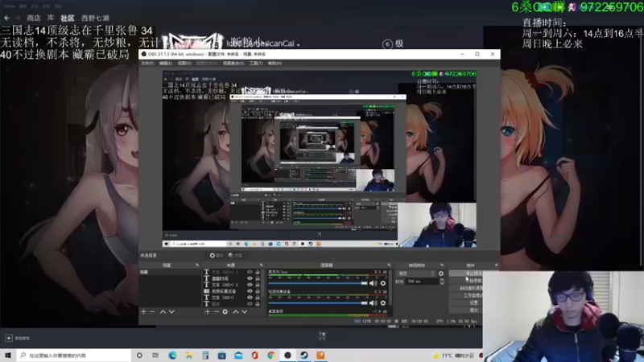Pop out the Scenes dock panel icon
The height and width of the screenshot is (362, 644).
click(x=197, y=265)
